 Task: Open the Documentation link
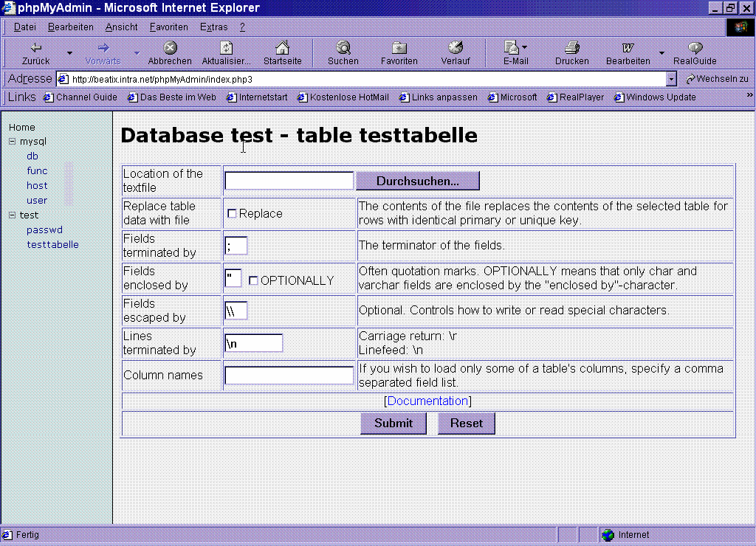tap(427, 401)
